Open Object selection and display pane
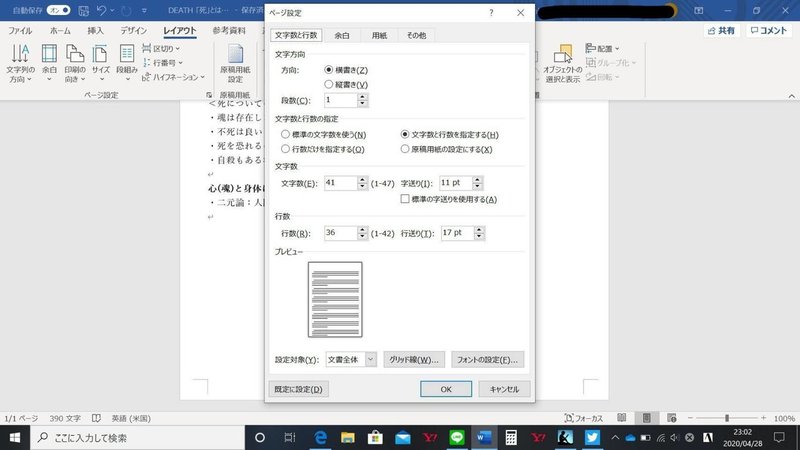 click(x=562, y=64)
